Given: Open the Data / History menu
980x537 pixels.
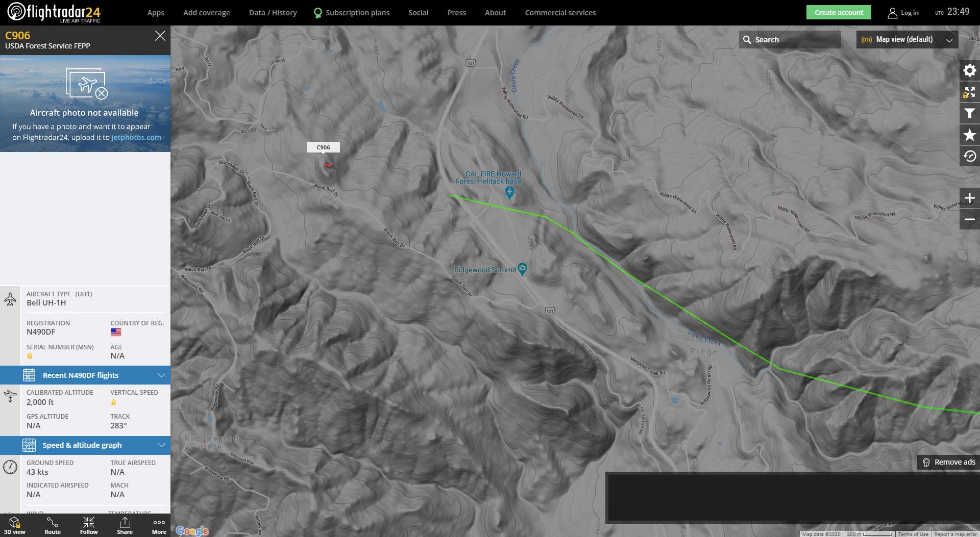Looking at the screenshot, I should tap(273, 13).
